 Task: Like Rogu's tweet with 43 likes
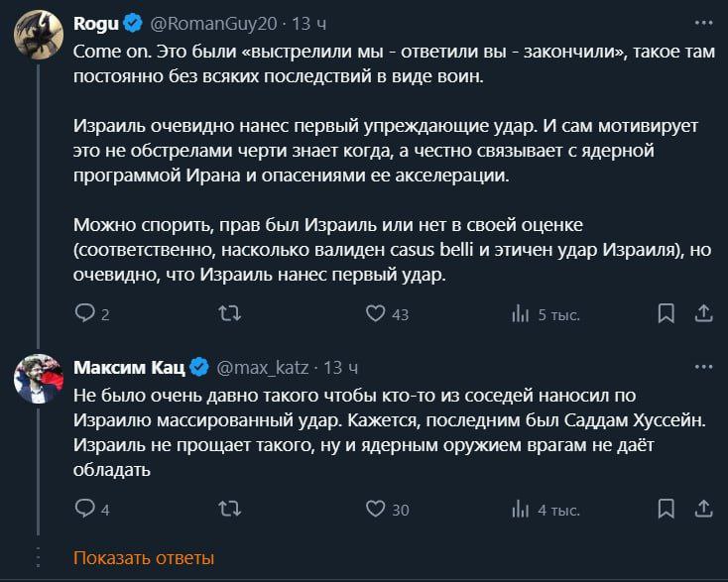[x=375, y=314]
